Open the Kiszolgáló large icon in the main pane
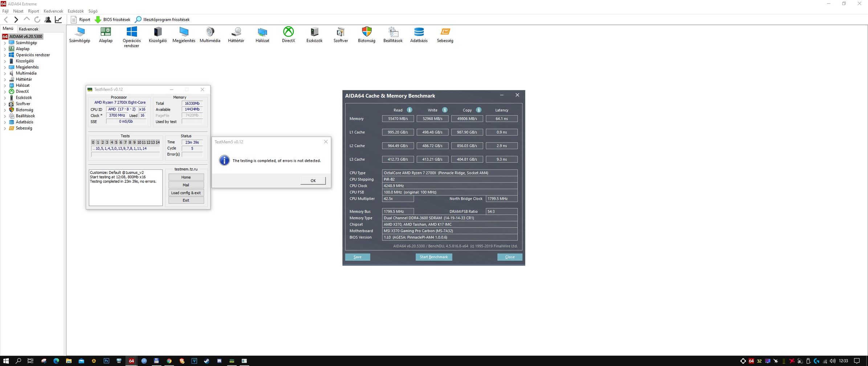868x366 pixels. pos(158,35)
